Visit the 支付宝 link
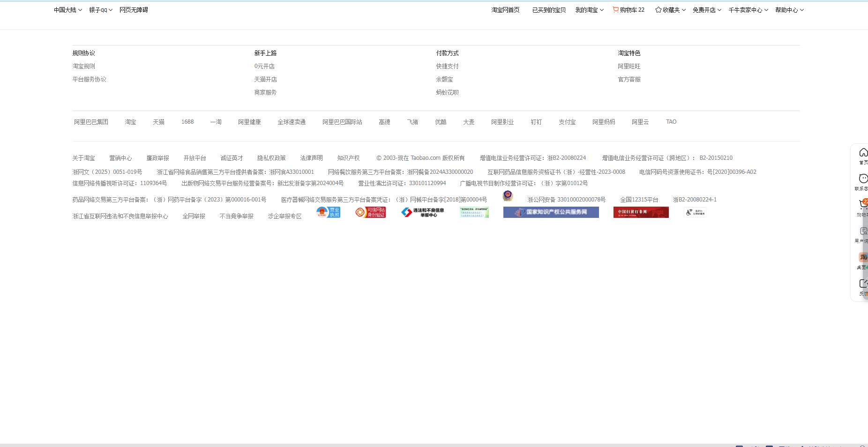Image resolution: width=868 pixels, height=447 pixels. [x=567, y=122]
